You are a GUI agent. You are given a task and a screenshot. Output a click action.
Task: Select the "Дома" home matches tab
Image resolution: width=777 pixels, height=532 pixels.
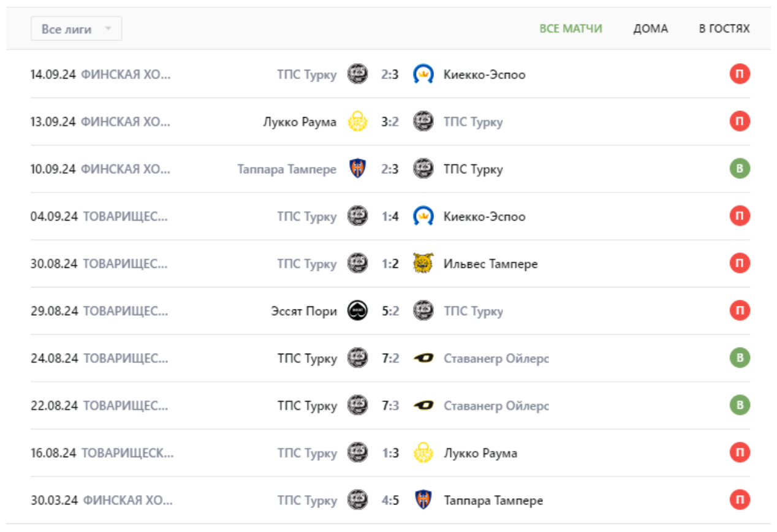pyautogui.click(x=650, y=29)
